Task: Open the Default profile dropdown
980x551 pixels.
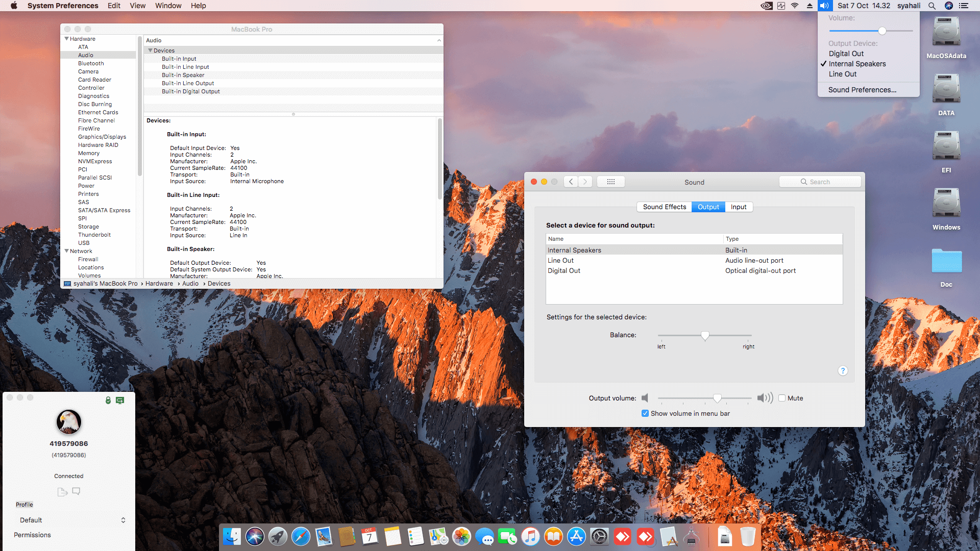Action: (x=71, y=520)
